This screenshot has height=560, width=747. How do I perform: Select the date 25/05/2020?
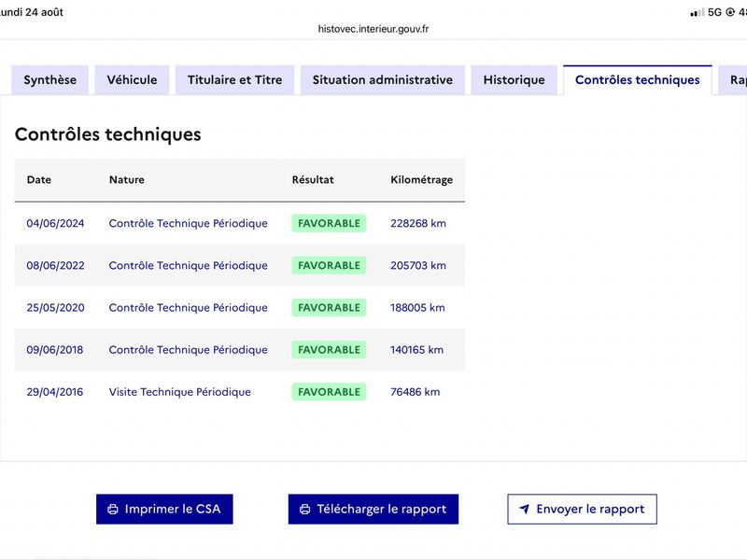(55, 308)
